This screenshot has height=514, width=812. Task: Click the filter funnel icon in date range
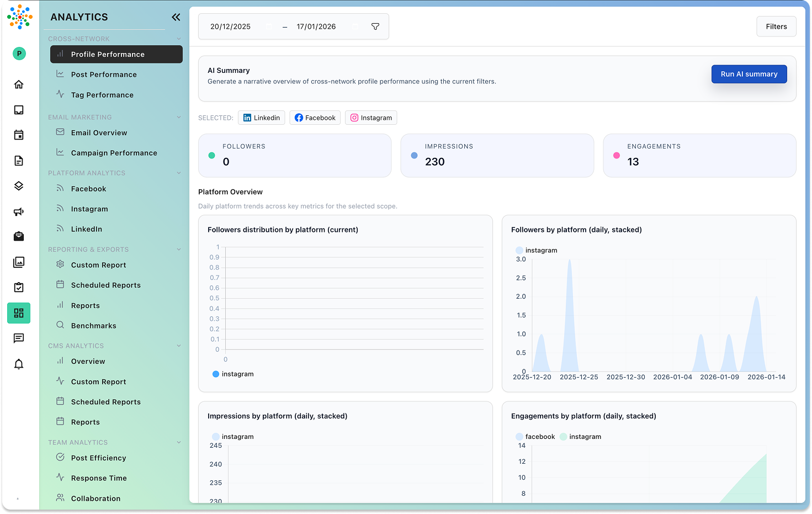click(x=375, y=26)
